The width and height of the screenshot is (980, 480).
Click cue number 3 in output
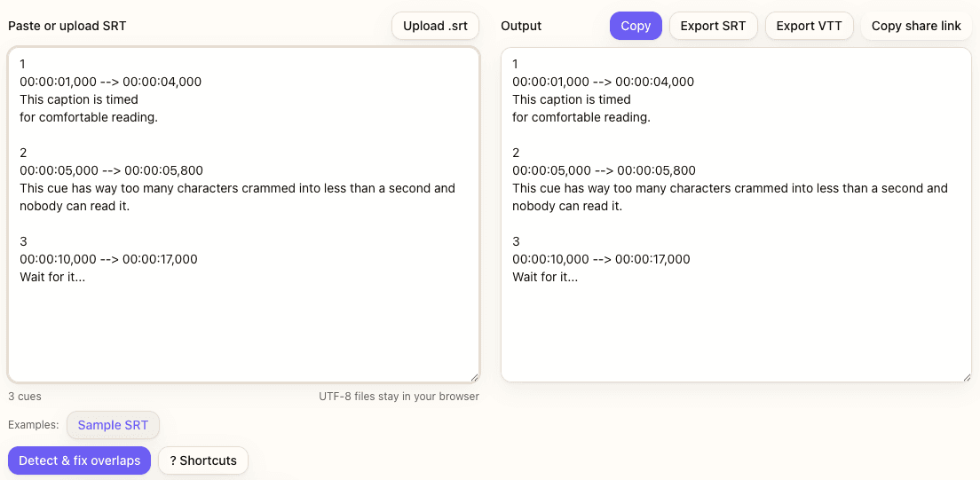(x=517, y=242)
